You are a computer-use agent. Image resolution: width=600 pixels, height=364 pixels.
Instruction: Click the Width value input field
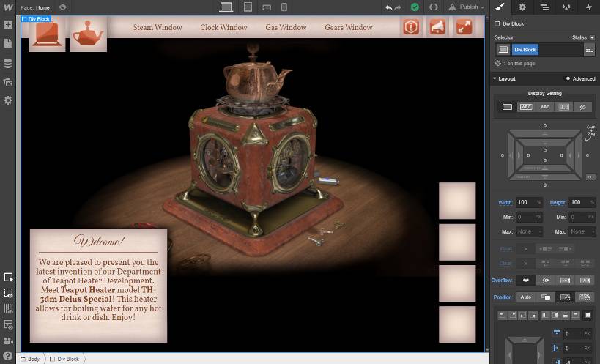click(525, 202)
